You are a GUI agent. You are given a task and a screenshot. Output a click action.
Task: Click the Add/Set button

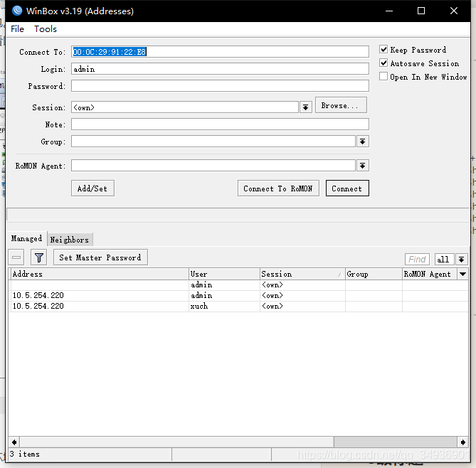pyautogui.click(x=92, y=188)
